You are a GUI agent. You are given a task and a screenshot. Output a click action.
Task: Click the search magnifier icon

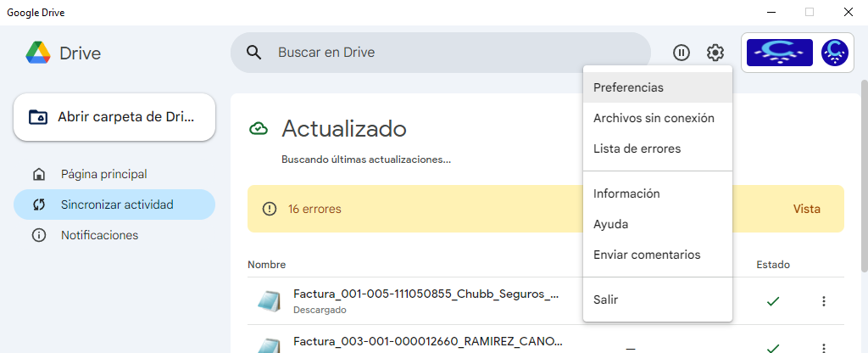point(253,53)
